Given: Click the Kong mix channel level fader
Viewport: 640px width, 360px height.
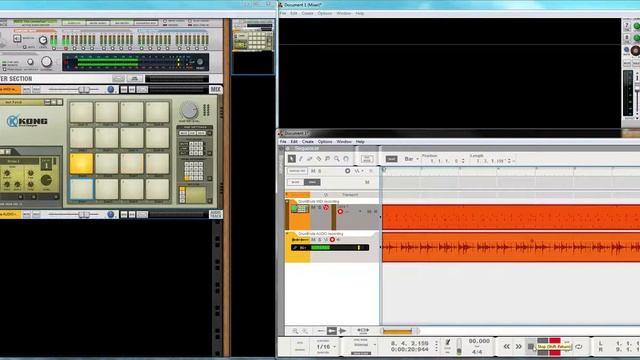Looking at the screenshot, I should (x=84, y=89).
